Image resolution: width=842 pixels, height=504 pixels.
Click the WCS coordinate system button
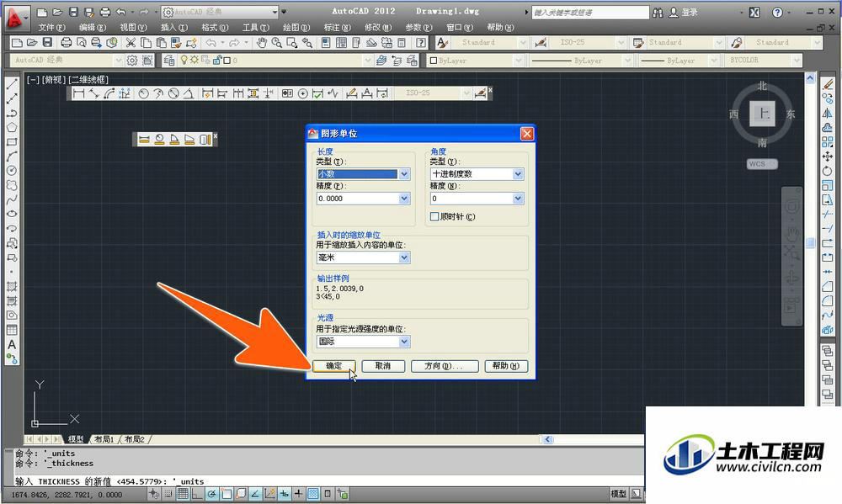click(762, 164)
